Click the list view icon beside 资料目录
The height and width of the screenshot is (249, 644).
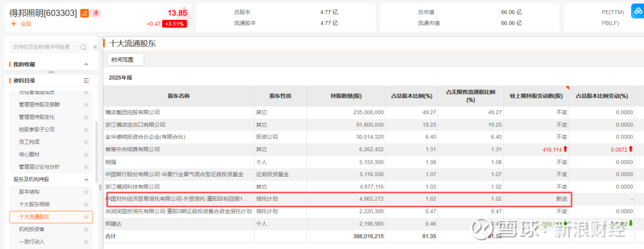[x=86, y=81]
